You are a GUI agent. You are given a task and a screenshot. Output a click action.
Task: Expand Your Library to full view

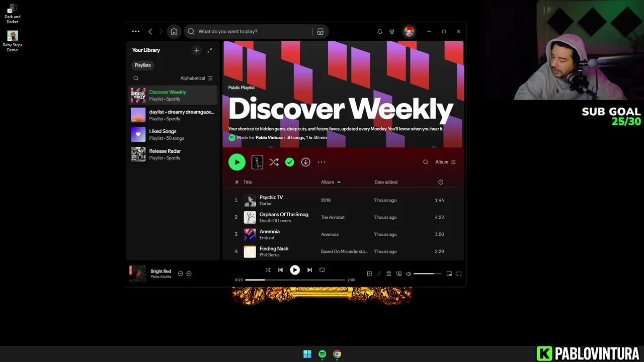210,50
